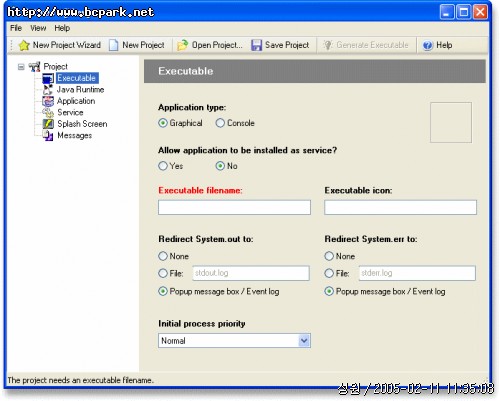
Task: Click Save Project toolbar label
Action: click(x=287, y=45)
